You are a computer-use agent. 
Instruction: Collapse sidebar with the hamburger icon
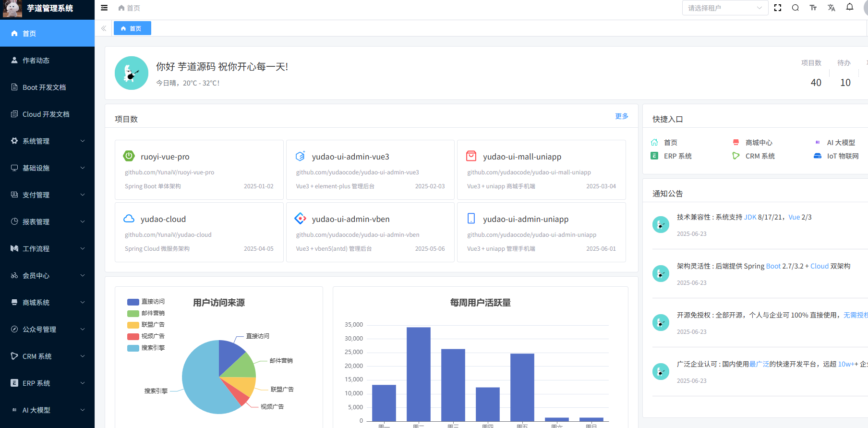coord(104,8)
